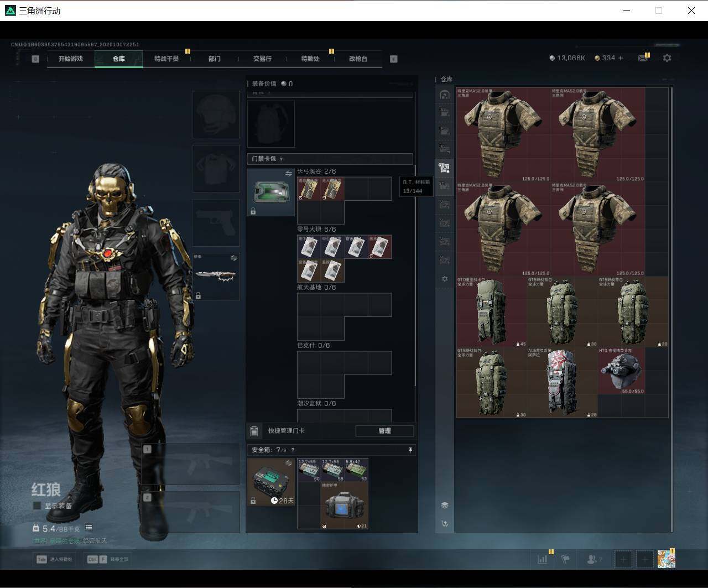This screenshot has height=588, width=708.
Task: Open the 改枪台 tab
Action: [358, 59]
